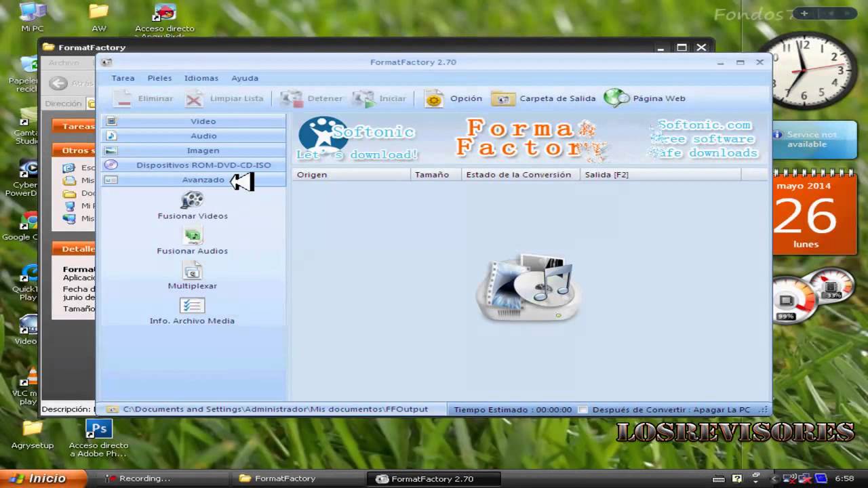Collapse the Avanzado section
Screen dimensions: 868x488
[194, 180]
